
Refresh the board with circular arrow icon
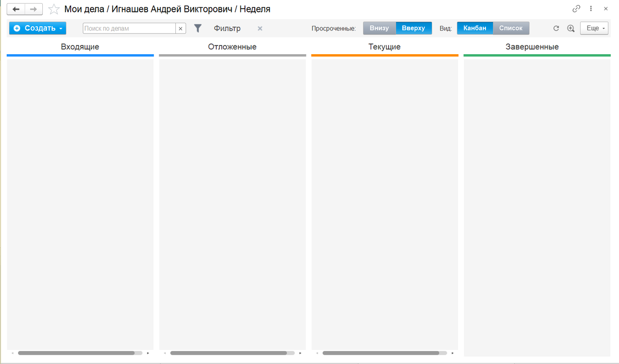[556, 28]
